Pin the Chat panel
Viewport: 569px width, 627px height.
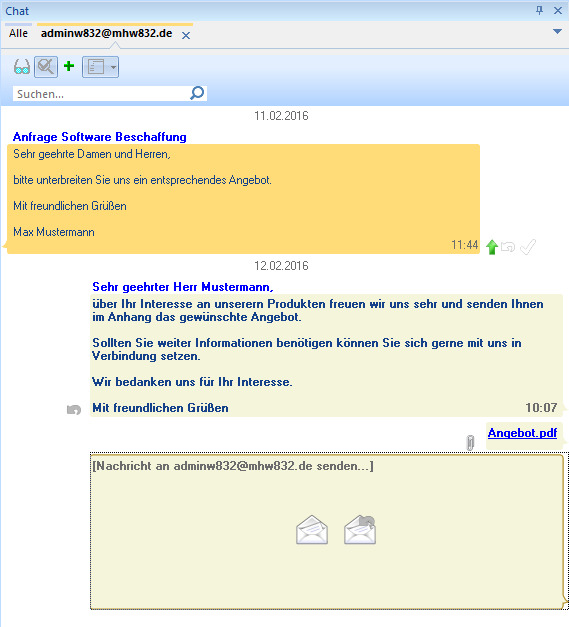point(539,10)
